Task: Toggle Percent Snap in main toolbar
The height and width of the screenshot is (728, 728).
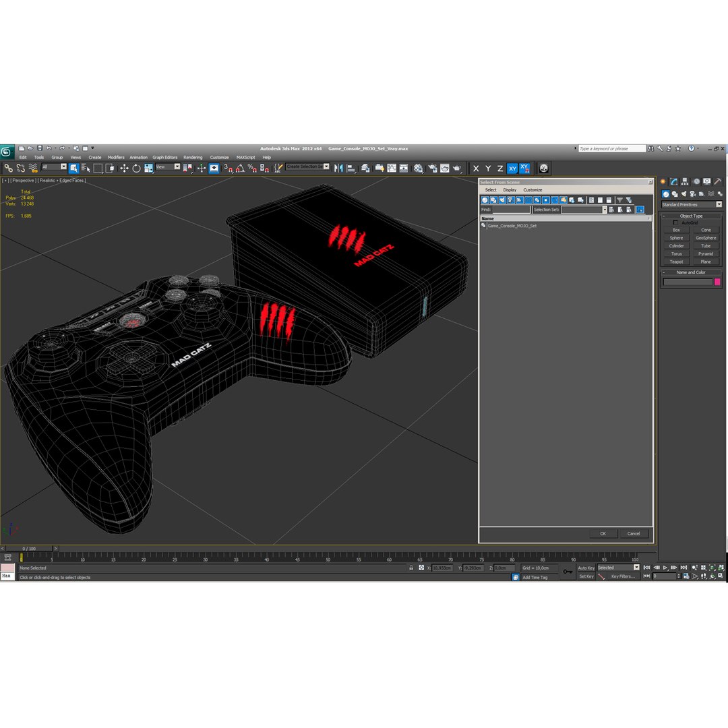Action: pyautogui.click(x=252, y=168)
